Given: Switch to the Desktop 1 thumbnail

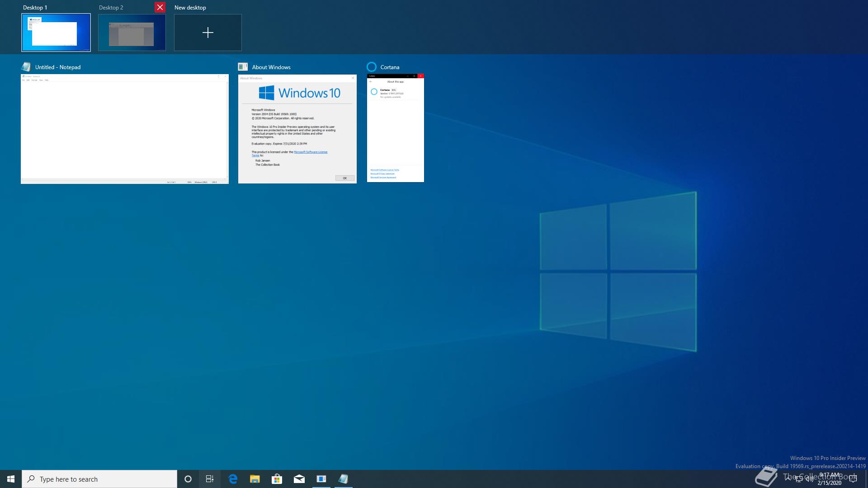Looking at the screenshot, I should click(x=56, y=33).
